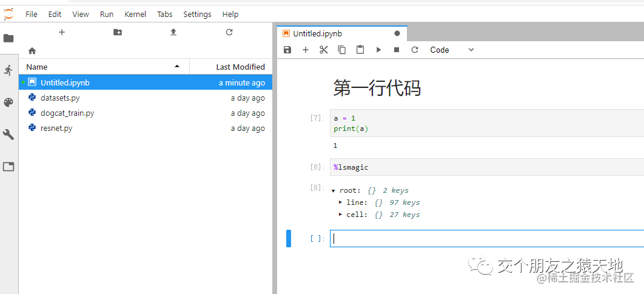Open the Running Terminals and Kernels sidebar tab
The height and width of the screenshot is (294, 644).
click(8, 70)
